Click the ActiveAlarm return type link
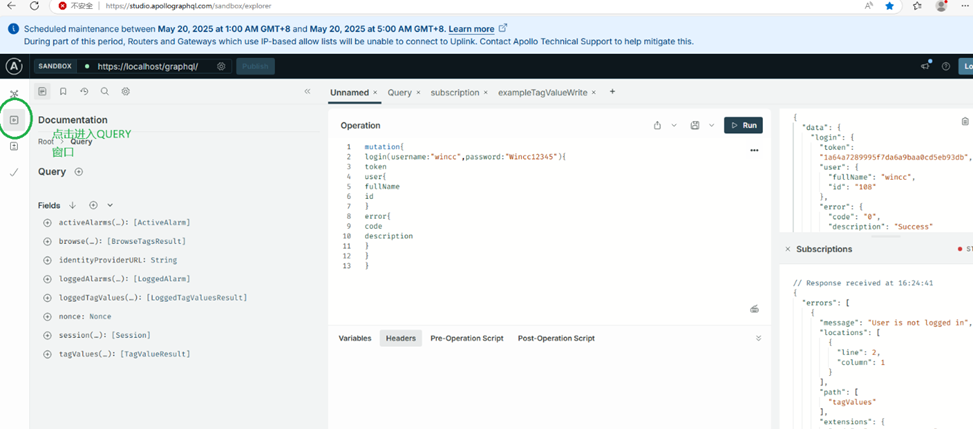 click(162, 222)
